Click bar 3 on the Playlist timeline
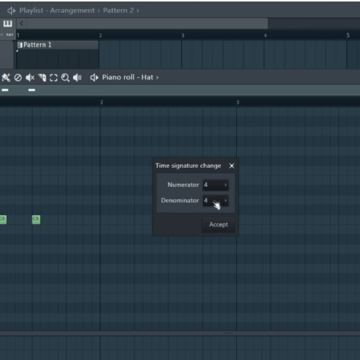 tap(183, 35)
